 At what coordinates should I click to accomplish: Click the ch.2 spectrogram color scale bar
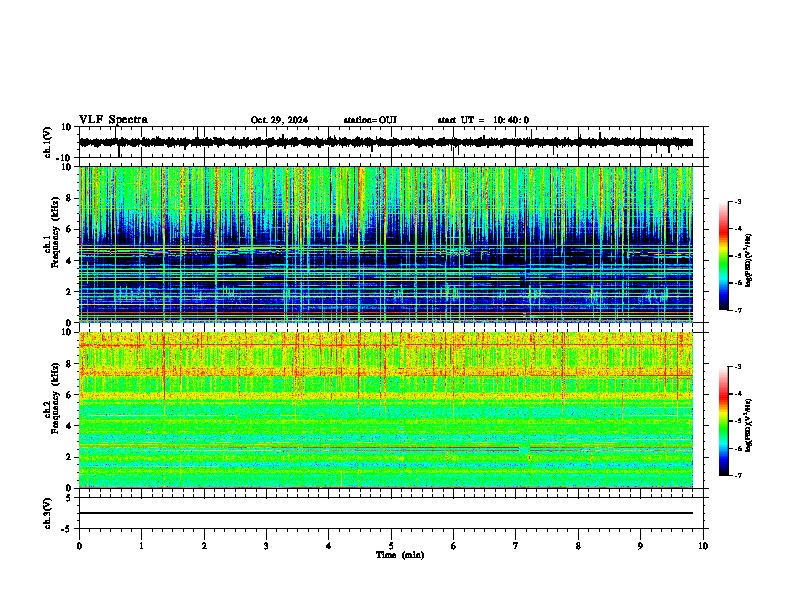pos(724,421)
